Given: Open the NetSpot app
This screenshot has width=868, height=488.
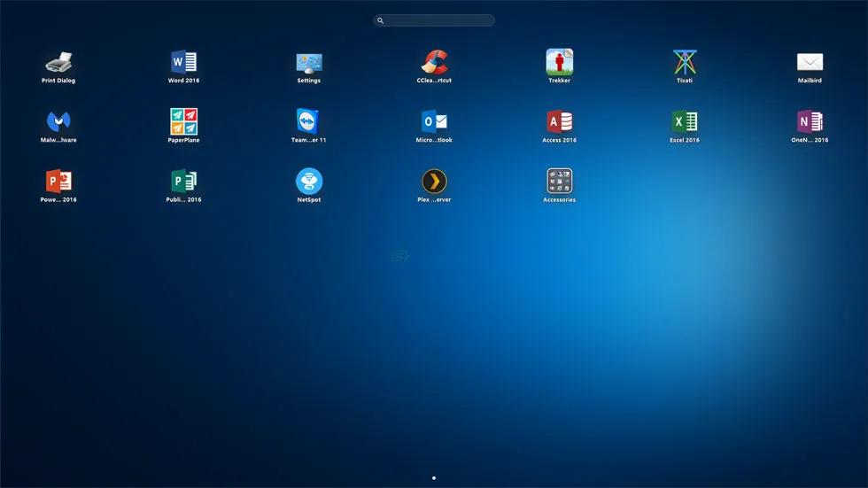Looking at the screenshot, I should (309, 181).
